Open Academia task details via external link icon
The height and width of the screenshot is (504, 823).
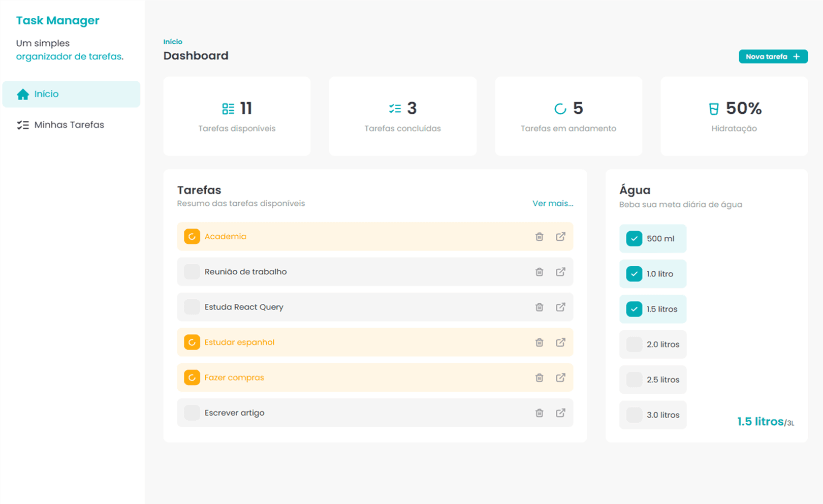(x=560, y=237)
